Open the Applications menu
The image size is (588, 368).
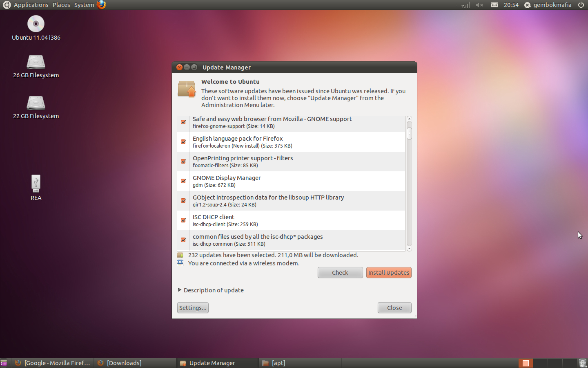coord(31,5)
